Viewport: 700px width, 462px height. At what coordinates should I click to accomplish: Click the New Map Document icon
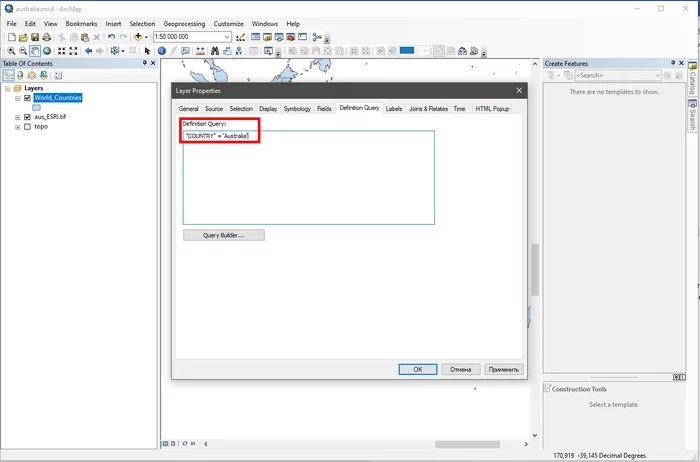[x=12, y=37]
